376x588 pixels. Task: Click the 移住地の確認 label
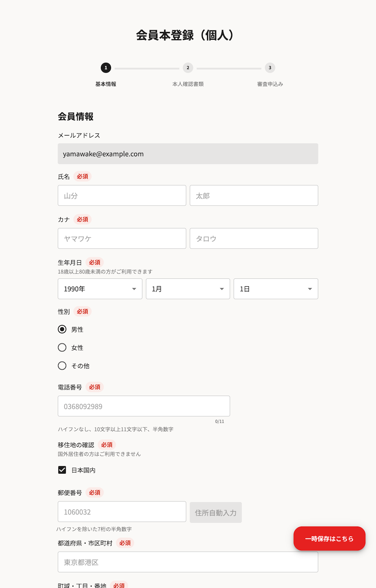[76, 445]
